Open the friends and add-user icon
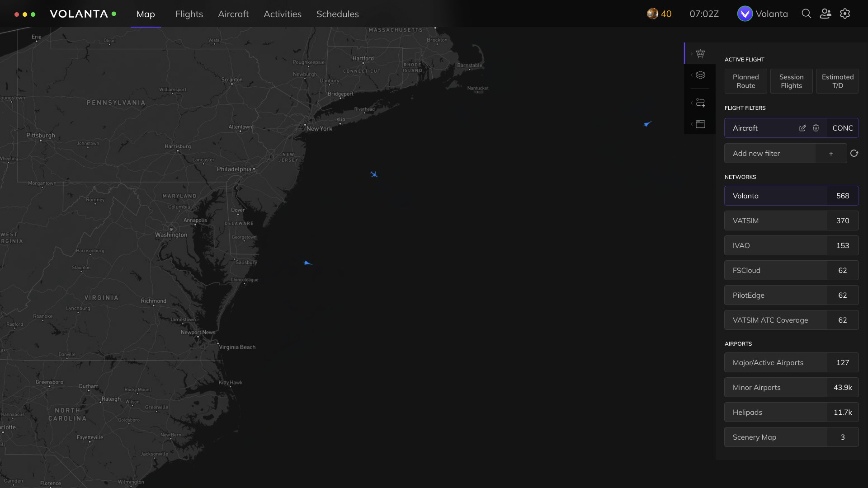This screenshot has width=868, height=488. point(826,14)
